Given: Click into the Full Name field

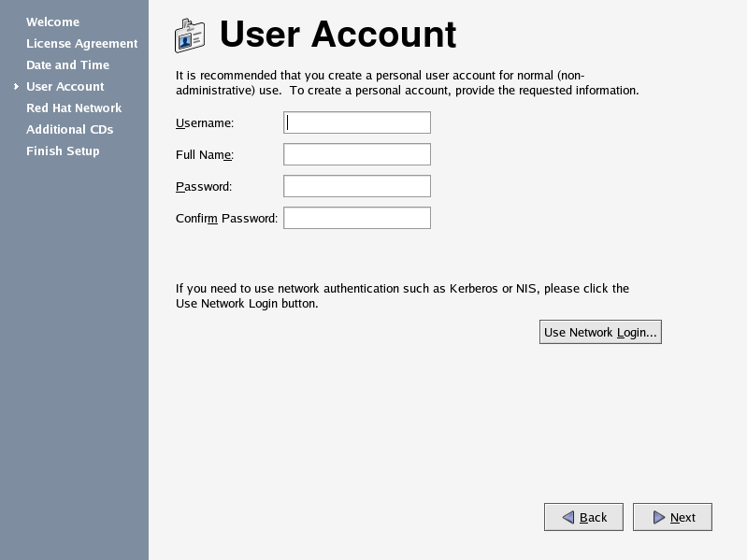Looking at the screenshot, I should coord(357,154).
